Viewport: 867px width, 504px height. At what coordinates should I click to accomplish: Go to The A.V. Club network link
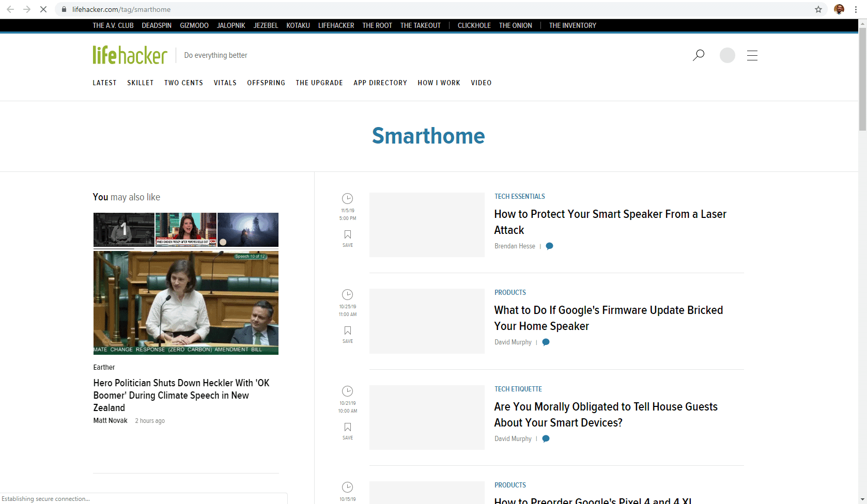coord(113,25)
